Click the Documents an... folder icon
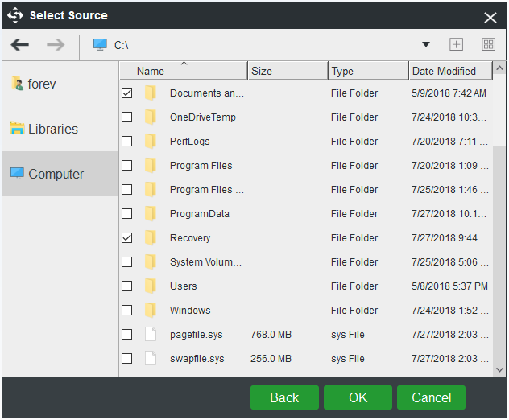The height and width of the screenshot is (420, 509). point(151,93)
